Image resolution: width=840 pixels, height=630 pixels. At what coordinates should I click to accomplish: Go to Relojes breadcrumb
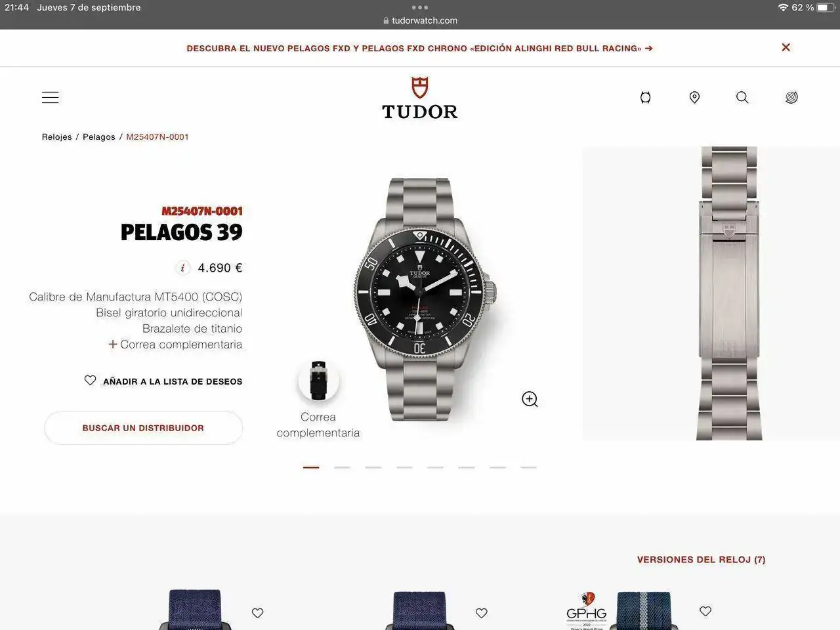(x=57, y=137)
